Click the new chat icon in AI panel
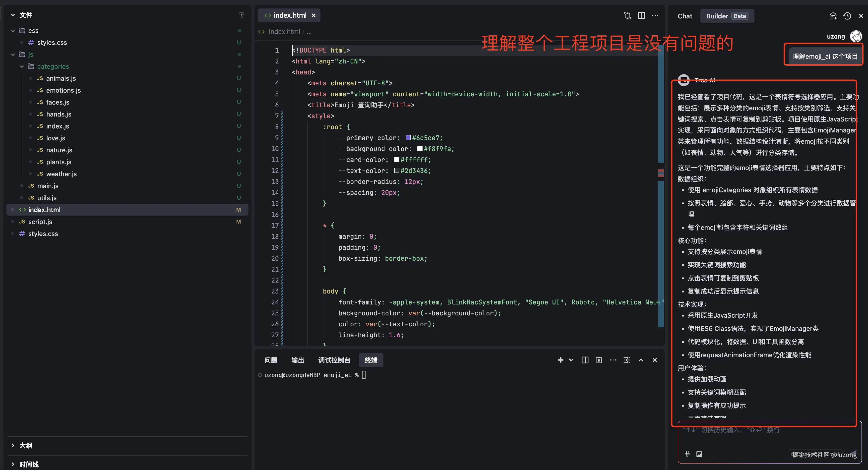Viewport: 868px width, 470px height. point(833,16)
